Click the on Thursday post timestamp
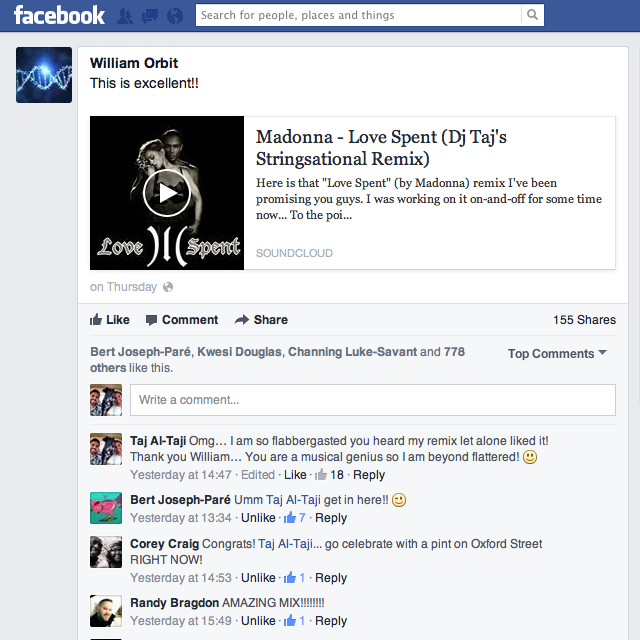This screenshot has width=640, height=640. click(123, 287)
